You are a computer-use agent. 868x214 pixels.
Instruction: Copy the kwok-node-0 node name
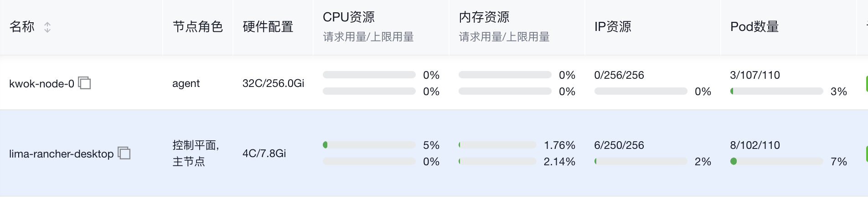(x=85, y=83)
